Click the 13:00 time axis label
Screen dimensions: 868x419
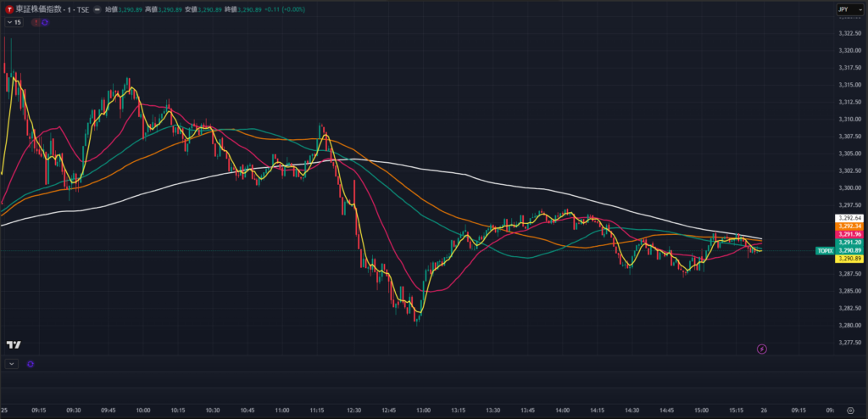[422, 409]
